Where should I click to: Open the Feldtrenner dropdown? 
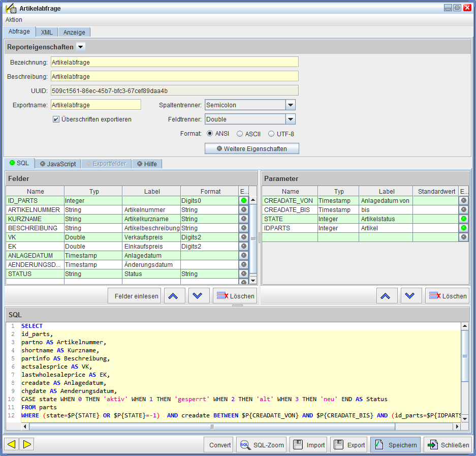point(290,119)
